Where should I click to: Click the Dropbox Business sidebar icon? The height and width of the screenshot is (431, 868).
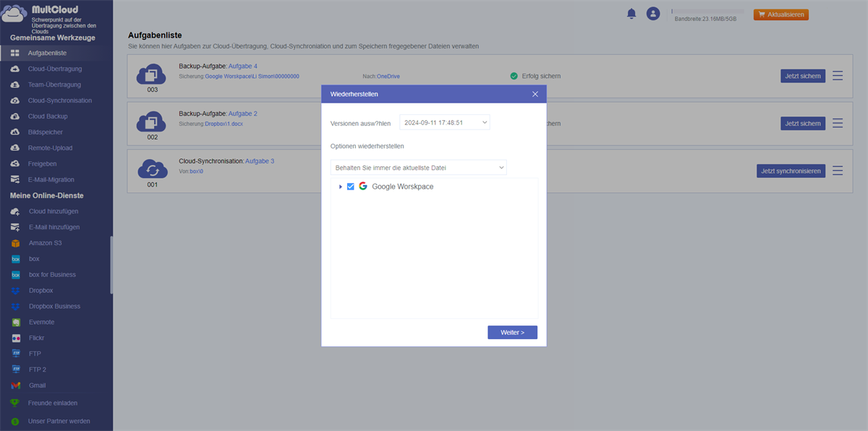click(x=15, y=307)
